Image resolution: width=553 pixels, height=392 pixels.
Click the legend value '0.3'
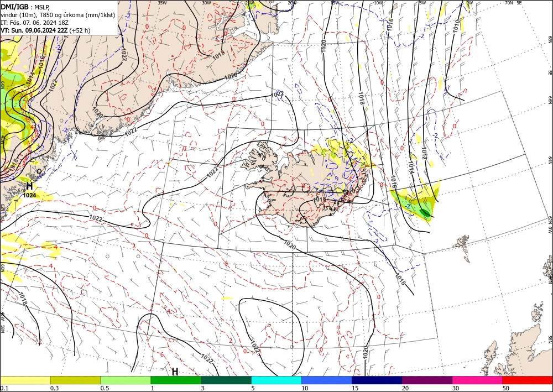pos(54,388)
